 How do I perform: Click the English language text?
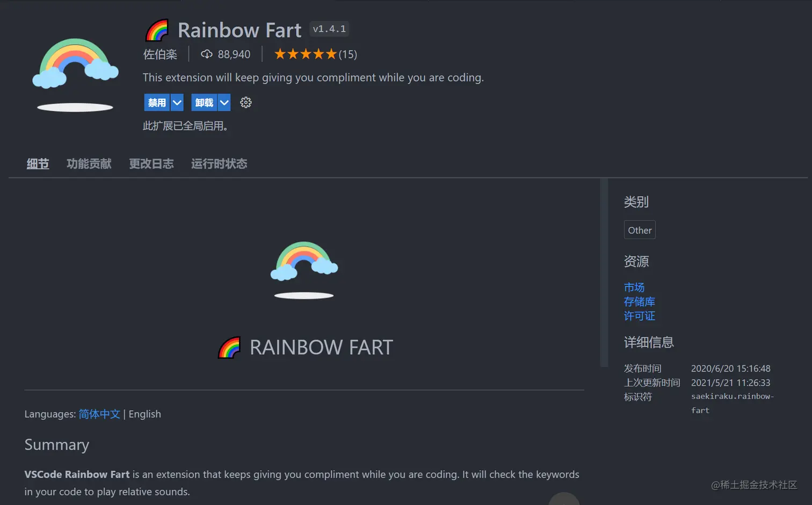(x=145, y=414)
